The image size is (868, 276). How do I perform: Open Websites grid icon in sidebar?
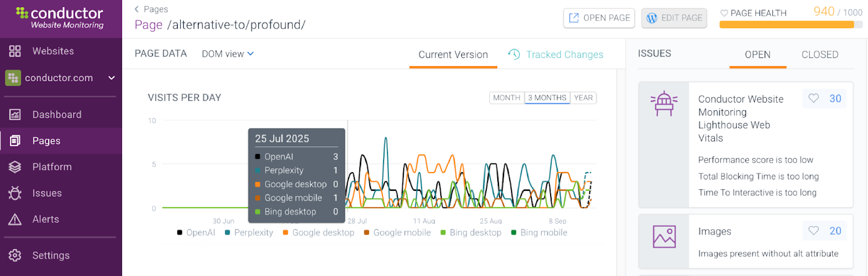pos(15,51)
